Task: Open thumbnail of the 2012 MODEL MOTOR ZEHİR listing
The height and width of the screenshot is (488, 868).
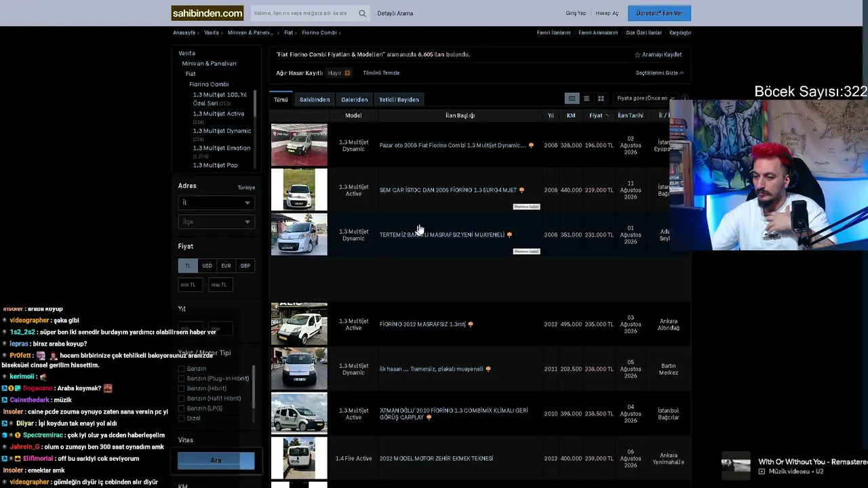Action: point(299,458)
